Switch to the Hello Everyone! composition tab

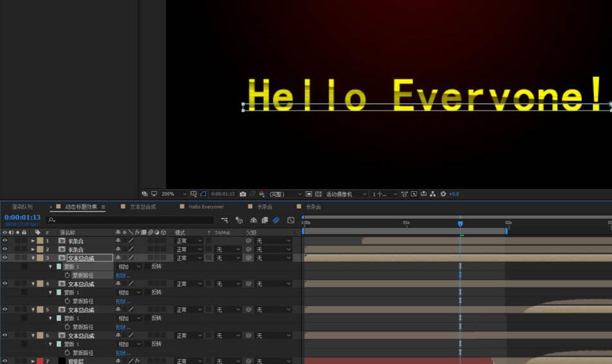(205, 207)
